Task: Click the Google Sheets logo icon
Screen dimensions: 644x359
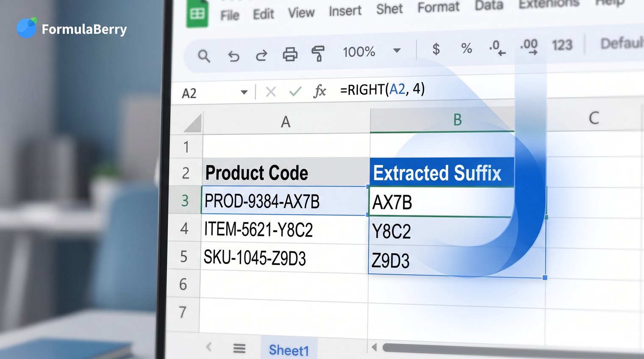Action: [197, 13]
